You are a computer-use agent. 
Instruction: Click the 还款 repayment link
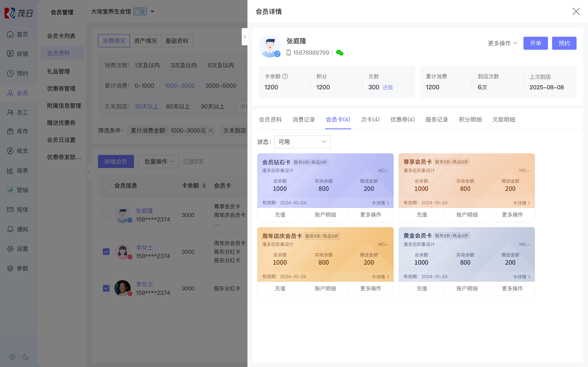click(388, 87)
